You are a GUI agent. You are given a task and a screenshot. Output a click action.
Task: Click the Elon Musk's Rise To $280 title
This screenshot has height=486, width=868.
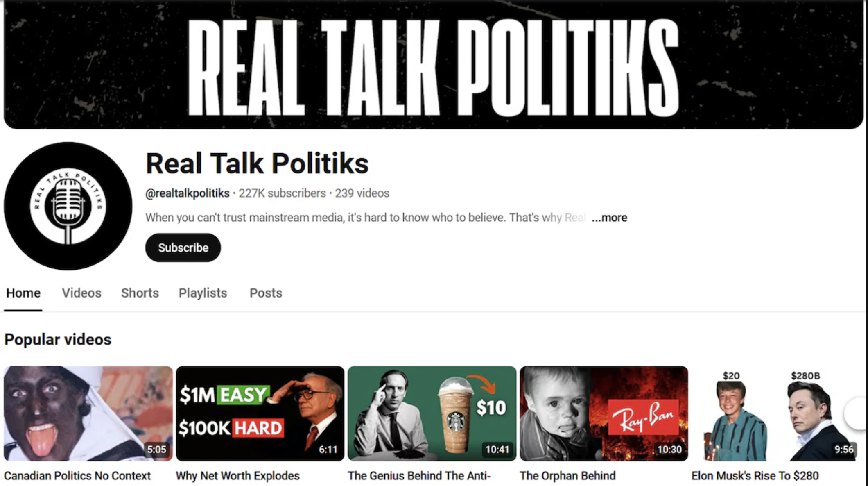[x=755, y=476]
